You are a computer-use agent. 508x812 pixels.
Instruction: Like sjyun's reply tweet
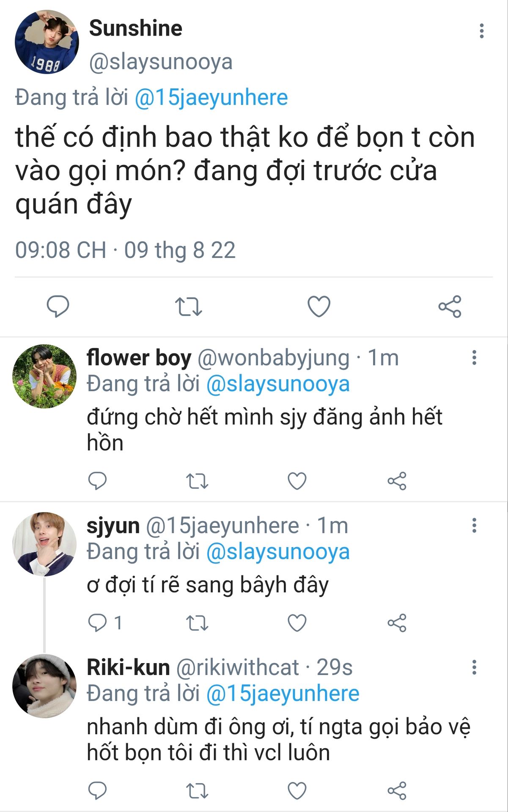297,623
